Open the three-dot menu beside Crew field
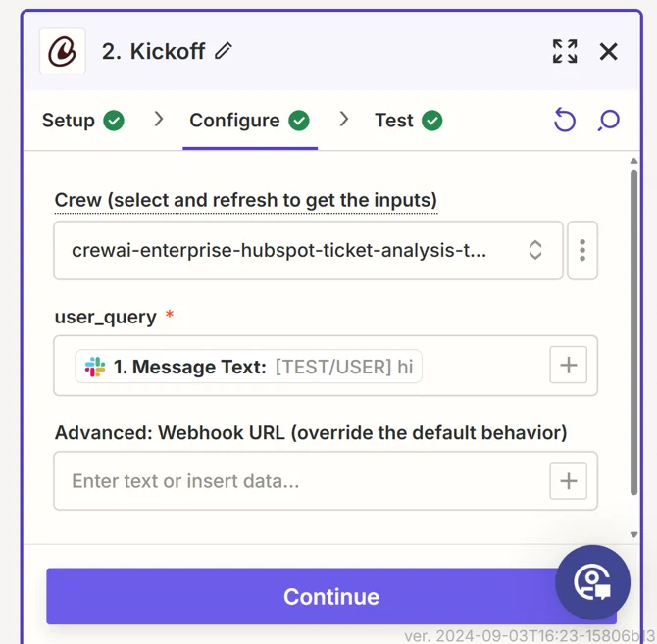The width and height of the screenshot is (657, 644). [x=582, y=250]
